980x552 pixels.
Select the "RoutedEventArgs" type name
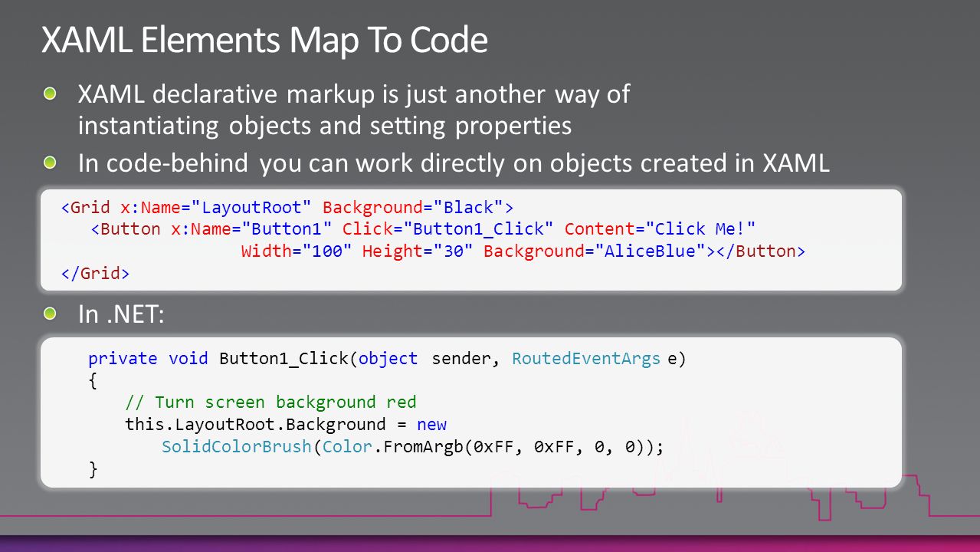pos(586,358)
